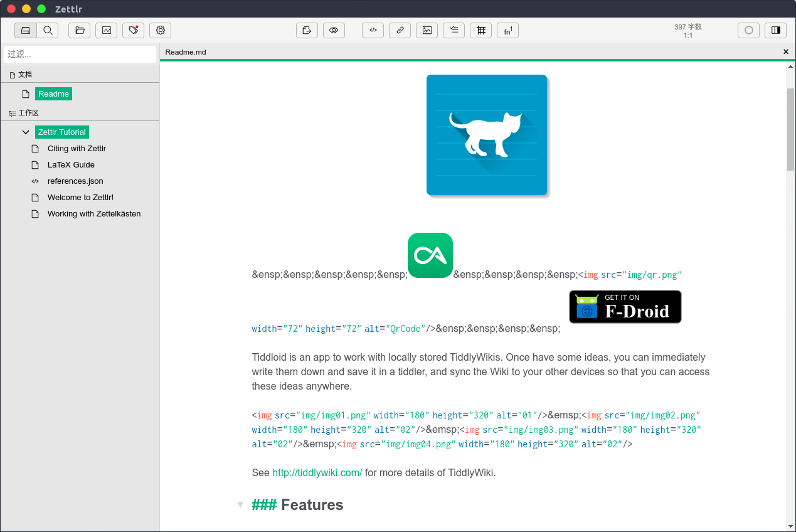The height and width of the screenshot is (532, 796).
Task: Show writing statistics chart icon
Action: (x=107, y=30)
